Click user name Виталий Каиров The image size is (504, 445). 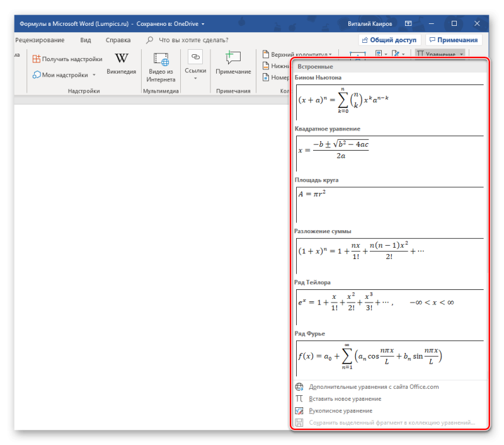tap(370, 24)
